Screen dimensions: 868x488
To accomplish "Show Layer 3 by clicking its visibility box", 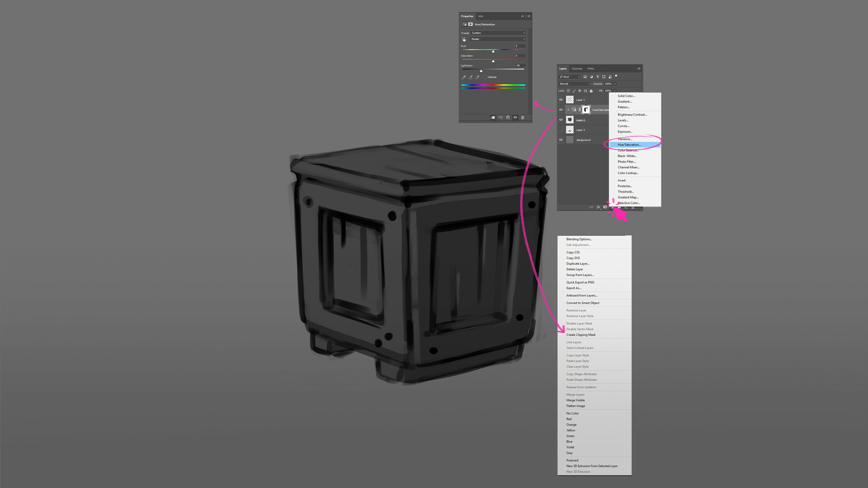I will pyautogui.click(x=561, y=130).
